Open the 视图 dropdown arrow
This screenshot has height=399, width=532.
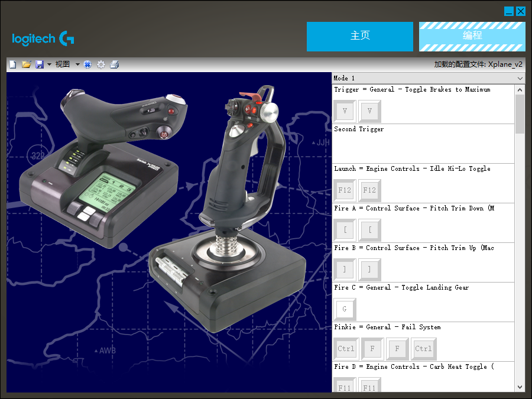point(77,64)
